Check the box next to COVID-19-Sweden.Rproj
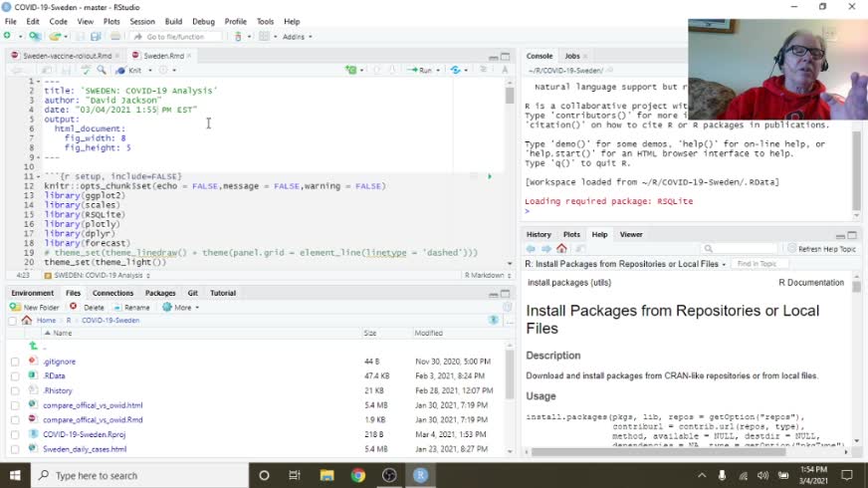The height and width of the screenshot is (488, 868). click(15, 435)
